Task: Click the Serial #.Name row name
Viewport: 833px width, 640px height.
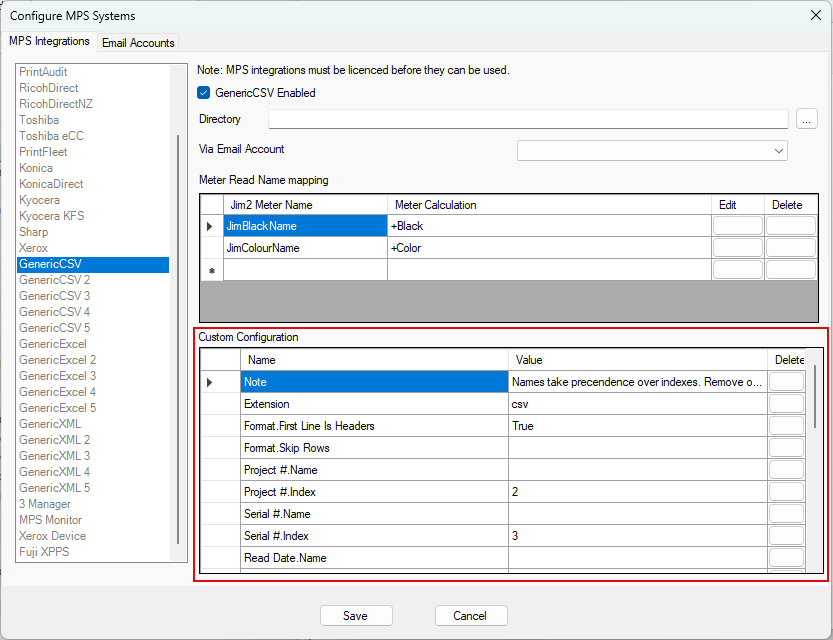Action: pos(374,514)
